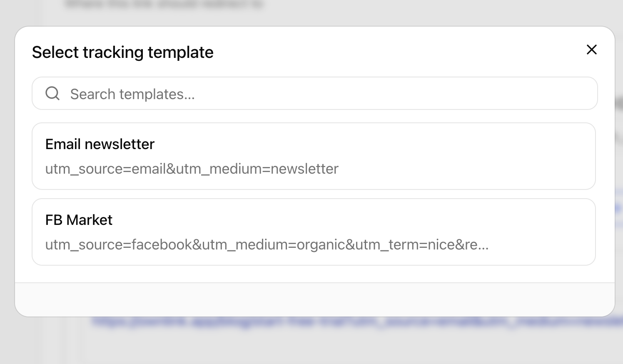The image size is (623, 364).
Task: Click the 'Select tracking template' heading
Action: tap(123, 52)
